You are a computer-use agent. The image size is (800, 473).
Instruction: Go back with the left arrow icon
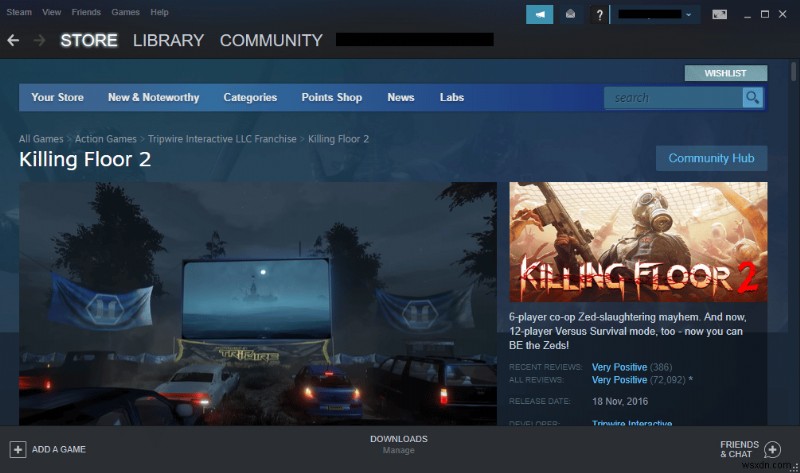click(13, 40)
